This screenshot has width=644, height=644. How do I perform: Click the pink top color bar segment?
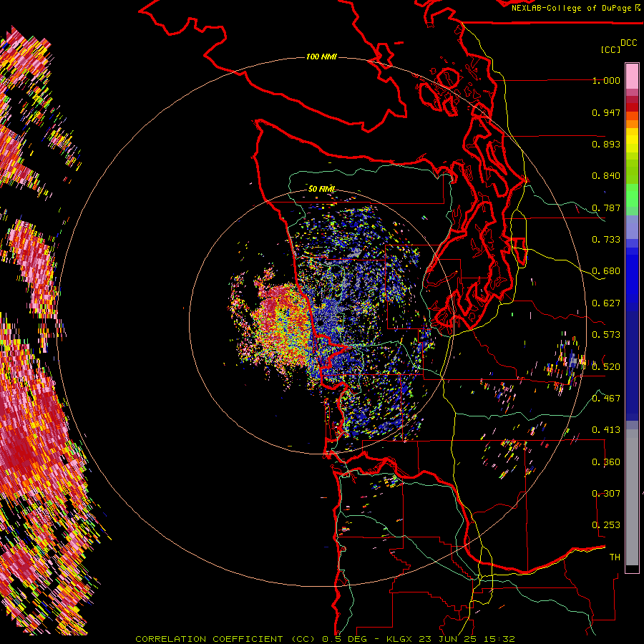pos(632,76)
